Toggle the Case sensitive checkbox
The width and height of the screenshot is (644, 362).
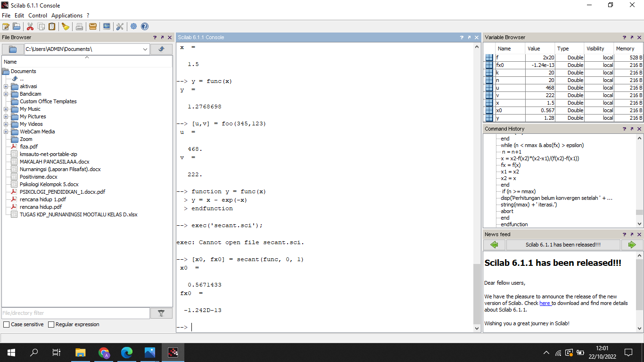6,325
